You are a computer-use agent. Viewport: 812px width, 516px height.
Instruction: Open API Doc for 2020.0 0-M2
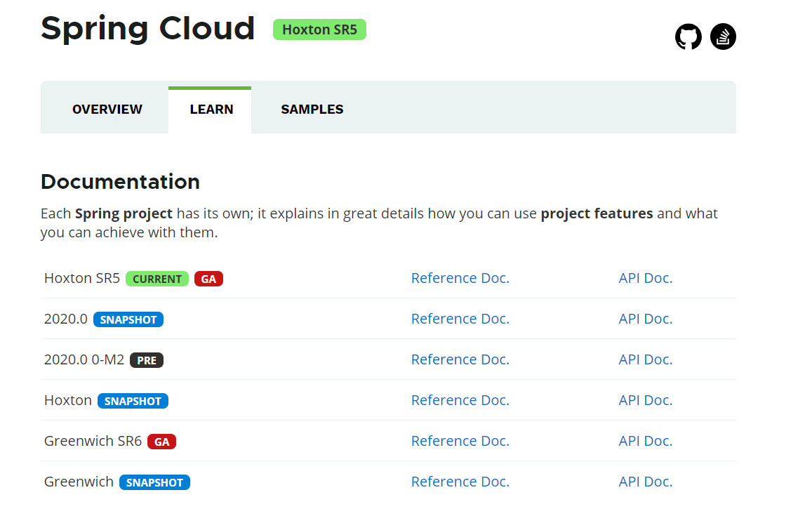point(645,359)
